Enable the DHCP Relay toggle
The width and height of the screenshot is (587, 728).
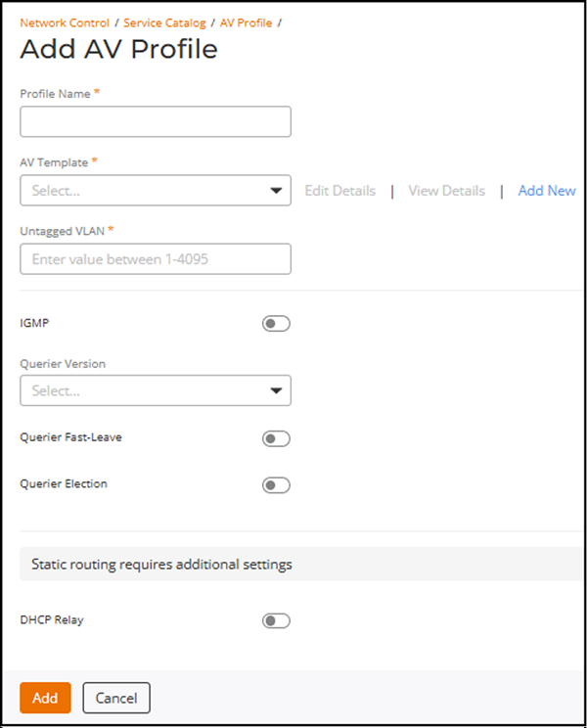(276, 620)
